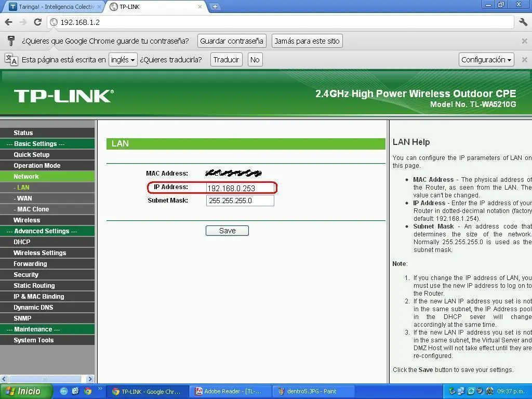Click the system tray clock showing 09:37 p.m.
The height and width of the screenshot is (399, 532).
tap(511, 392)
